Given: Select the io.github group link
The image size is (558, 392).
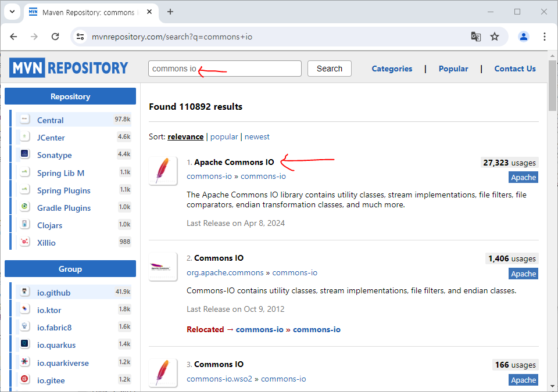Looking at the screenshot, I should click(53, 293).
